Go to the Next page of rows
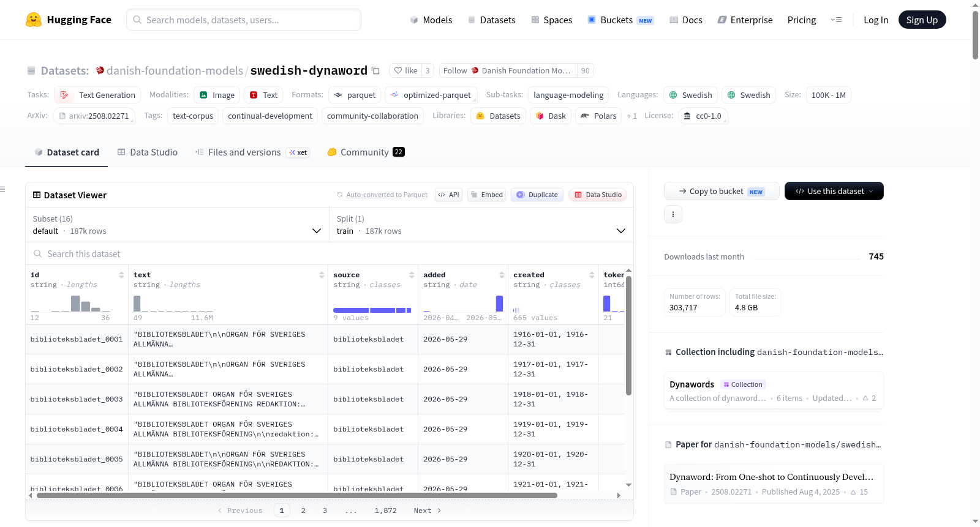This screenshot has height=527, width=980. pos(428,510)
